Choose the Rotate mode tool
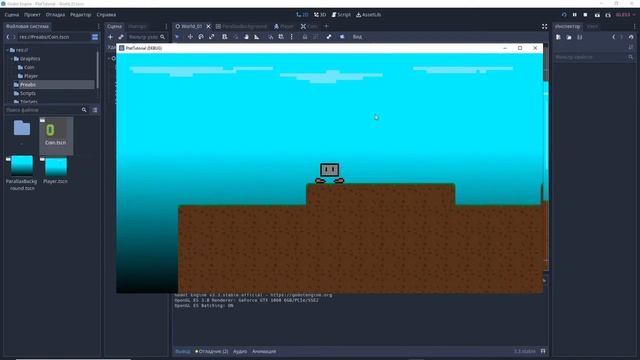The height and width of the screenshot is (360, 640). pos(201,37)
